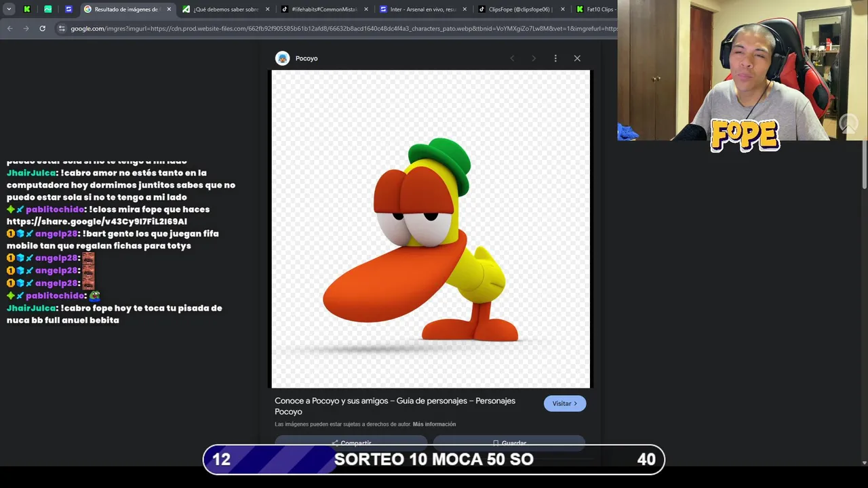Close the 'Inter - Arsenal en vivo' tab
Screen dimensions: 868x488
(465, 9)
